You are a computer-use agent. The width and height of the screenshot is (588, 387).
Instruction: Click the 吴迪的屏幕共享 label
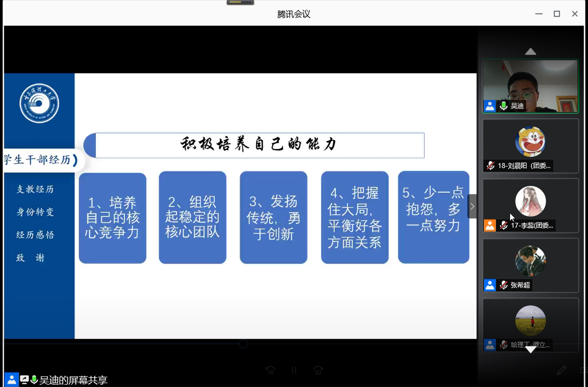pos(74,380)
